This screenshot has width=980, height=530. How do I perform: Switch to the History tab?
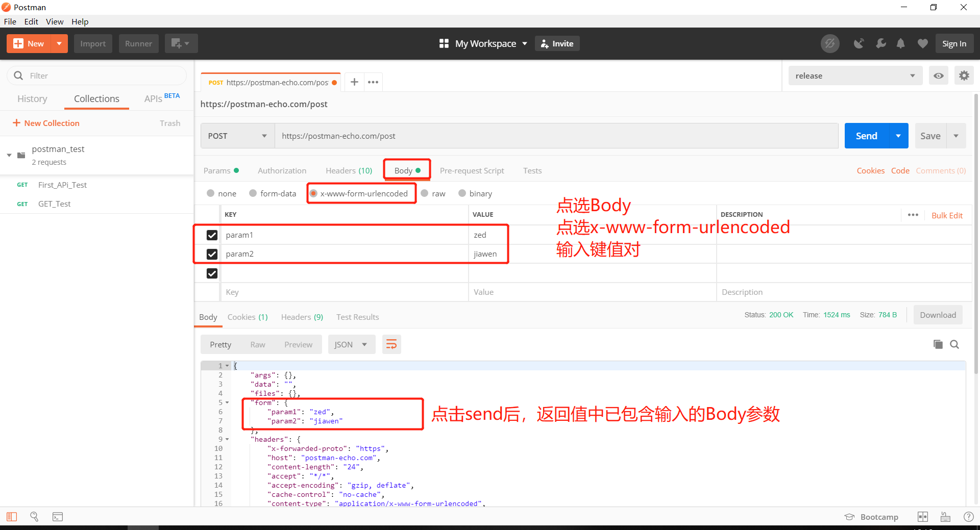(x=32, y=98)
